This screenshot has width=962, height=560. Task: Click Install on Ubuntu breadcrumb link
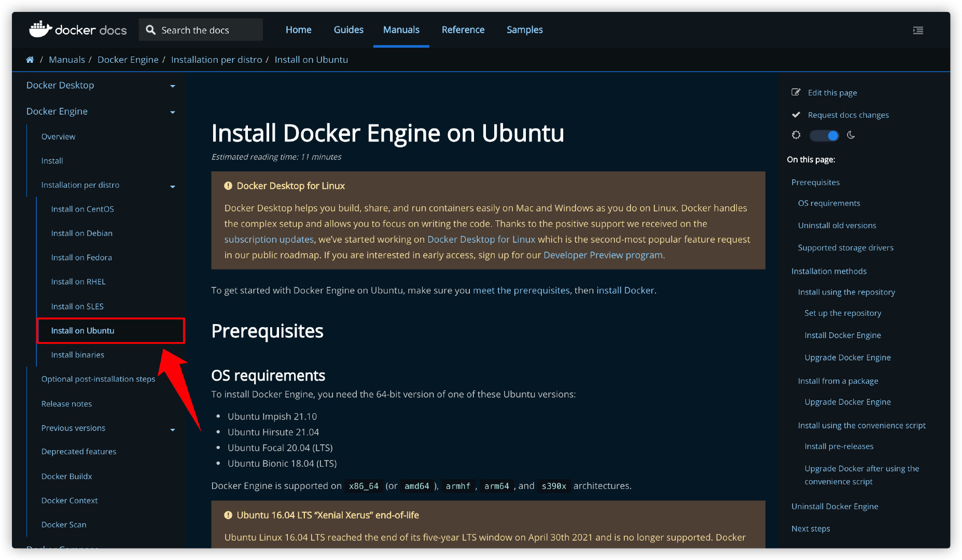click(311, 60)
